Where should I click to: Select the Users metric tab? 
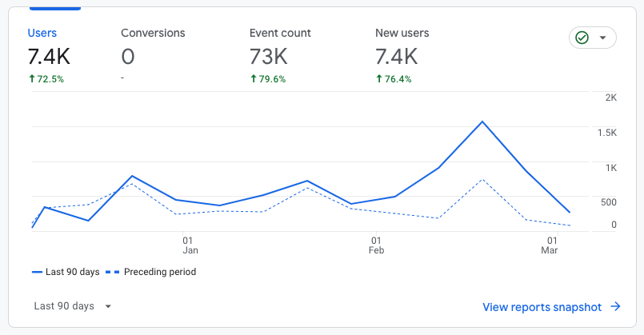(42, 34)
